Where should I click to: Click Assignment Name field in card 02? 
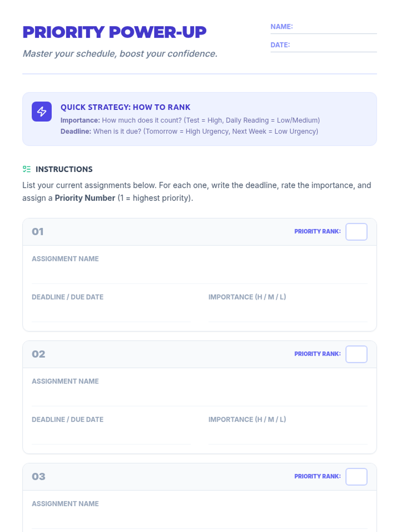199,397
